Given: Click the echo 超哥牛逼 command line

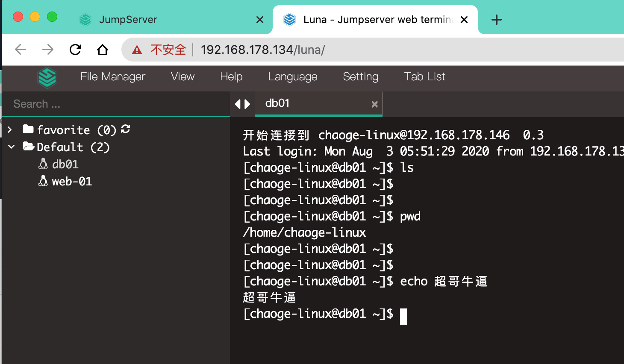Looking at the screenshot, I should 365,282.
